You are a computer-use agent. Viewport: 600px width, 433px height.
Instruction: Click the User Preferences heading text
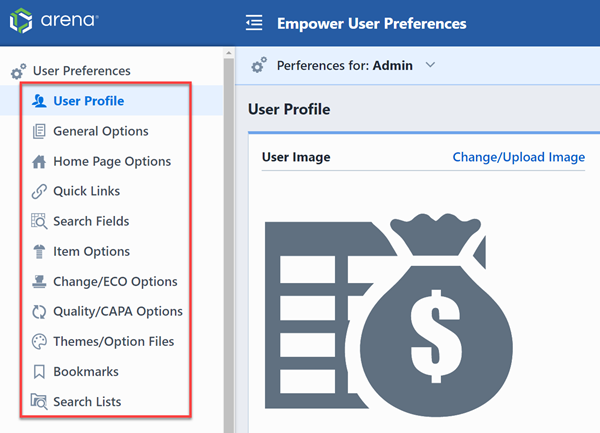82,71
